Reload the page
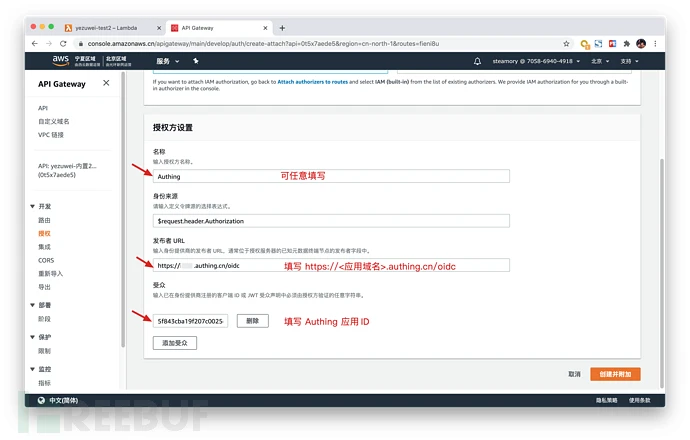Viewport: 690px width, 440px height. [63, 44]
